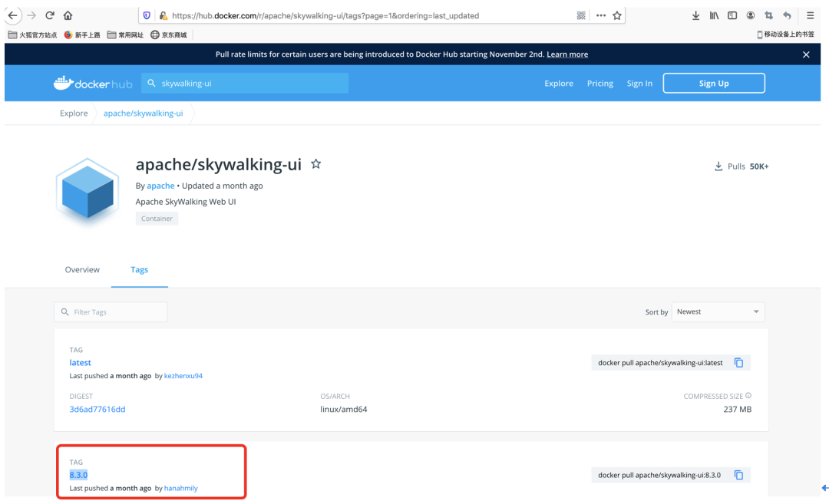Click the Pulls 50K+ counter
The width and height of the screenshot is (829, 504).
pos(741,166)
